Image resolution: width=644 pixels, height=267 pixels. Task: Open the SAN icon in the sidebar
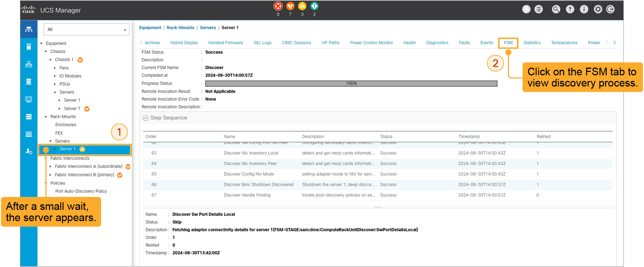(29, 82)
